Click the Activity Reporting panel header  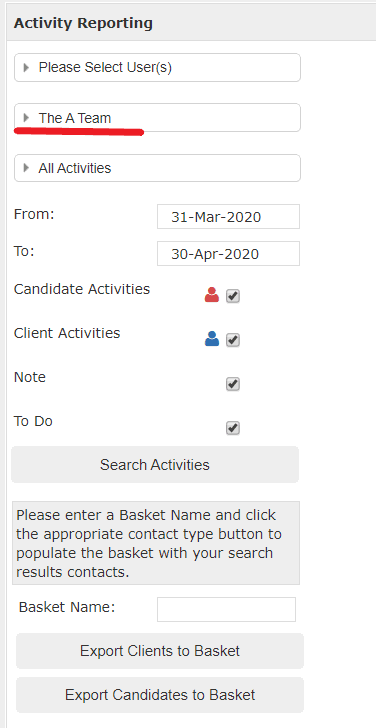pyautogui.click(x=191, y=23)
